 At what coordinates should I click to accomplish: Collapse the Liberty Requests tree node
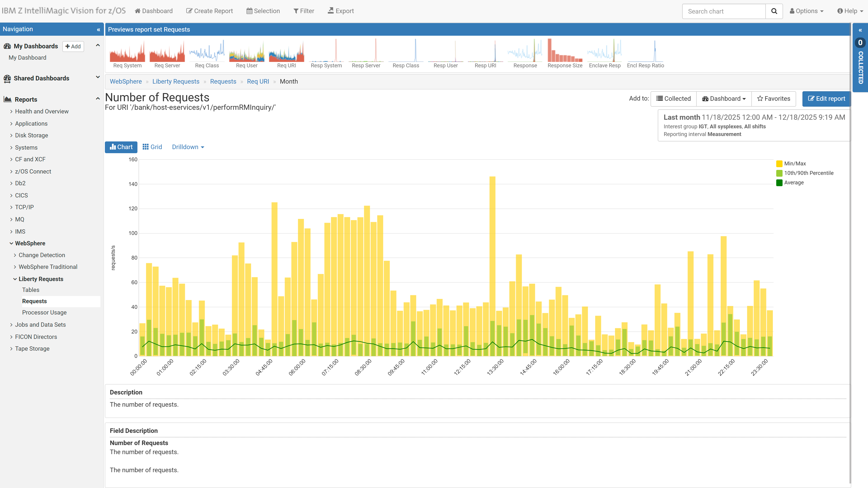point(15,279)
